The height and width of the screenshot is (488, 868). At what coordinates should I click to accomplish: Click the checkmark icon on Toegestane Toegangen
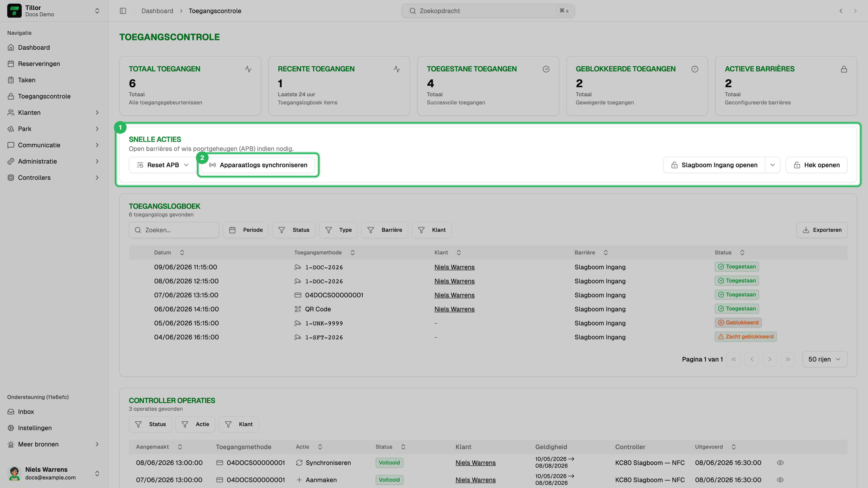click(546, 69)
